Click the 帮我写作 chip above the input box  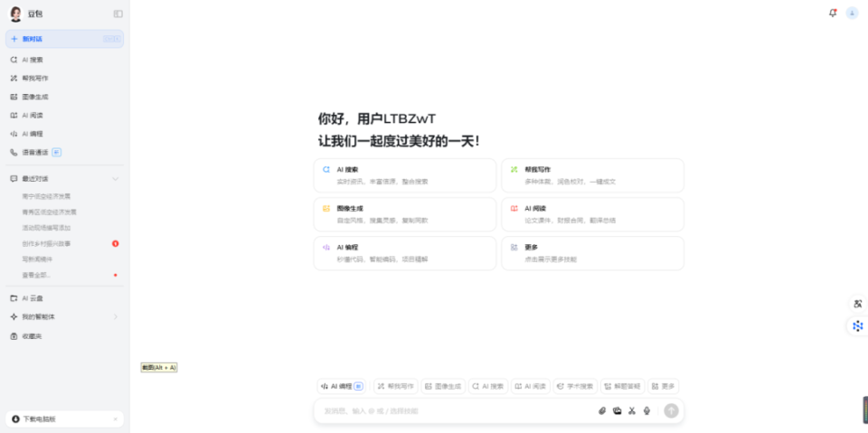396,387
